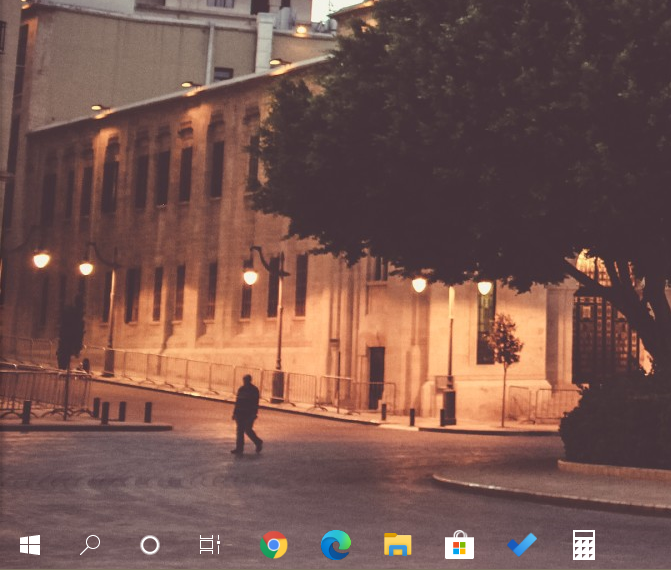
Task: Click the metal barricades on the left
Action: coord(40,387)
